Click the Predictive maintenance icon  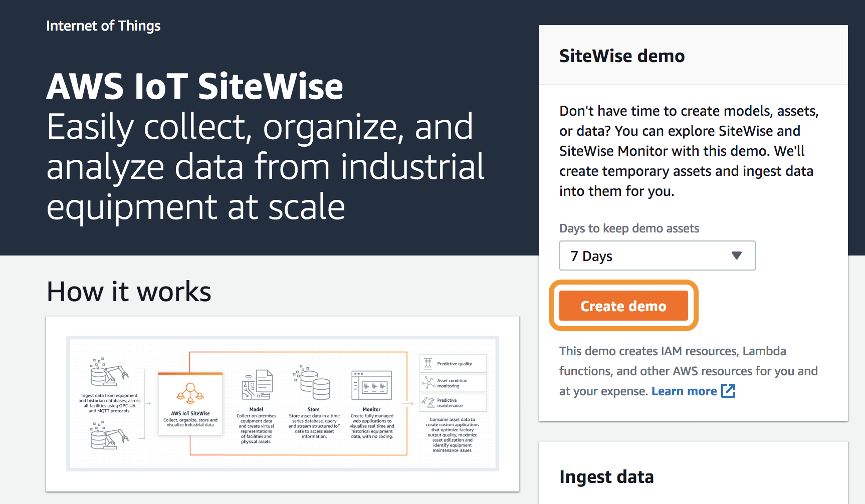(x=428, y=402)
